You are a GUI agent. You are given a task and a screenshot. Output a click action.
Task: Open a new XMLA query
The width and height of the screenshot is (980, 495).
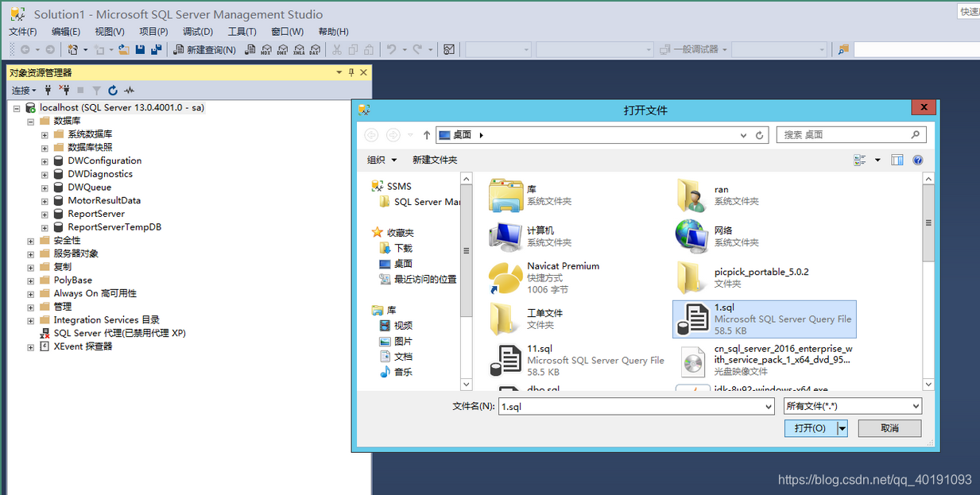click(x=298, y=49)
